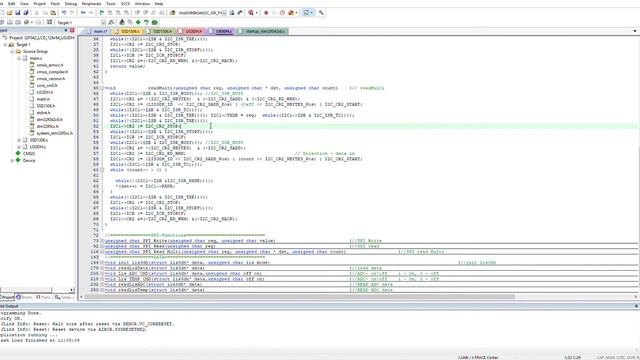Open Options for Target wand icon
Screen dimensions: 640x360
click(x=111, y=22)
